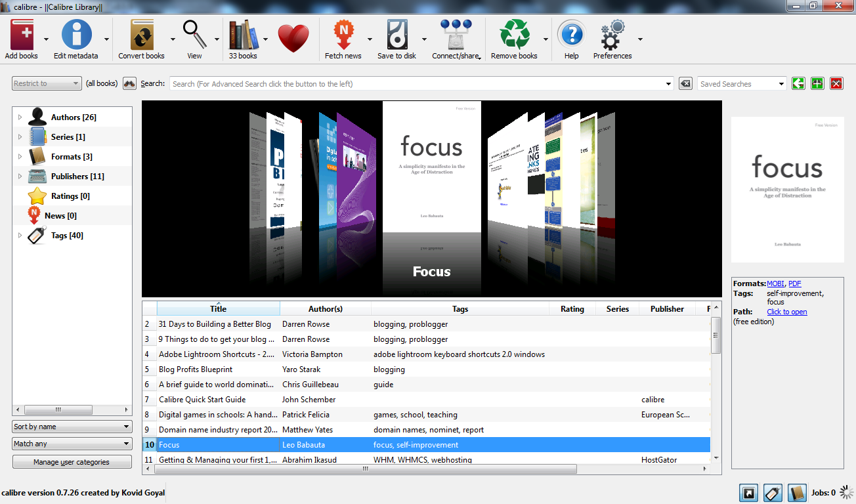
Task: Sort the list by the Title column header
Action: (219, 308)
